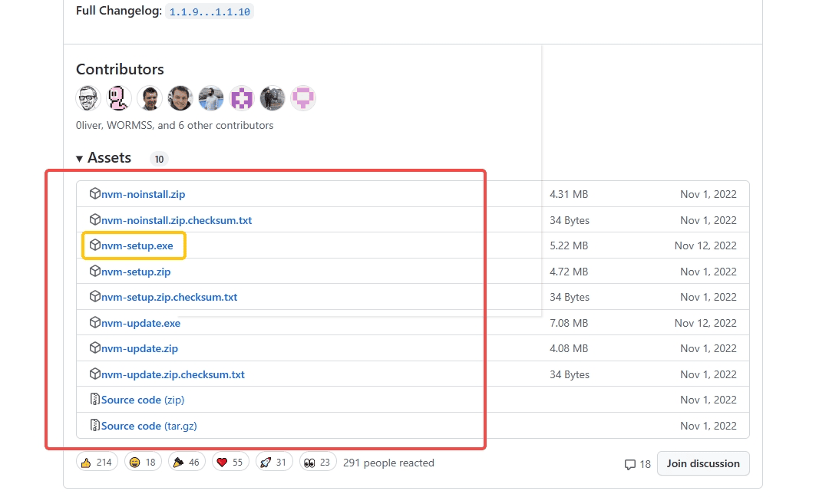
Task: Click package icon beside nvm-setup.zip.checksum.txt
Action: click(94, 296)
